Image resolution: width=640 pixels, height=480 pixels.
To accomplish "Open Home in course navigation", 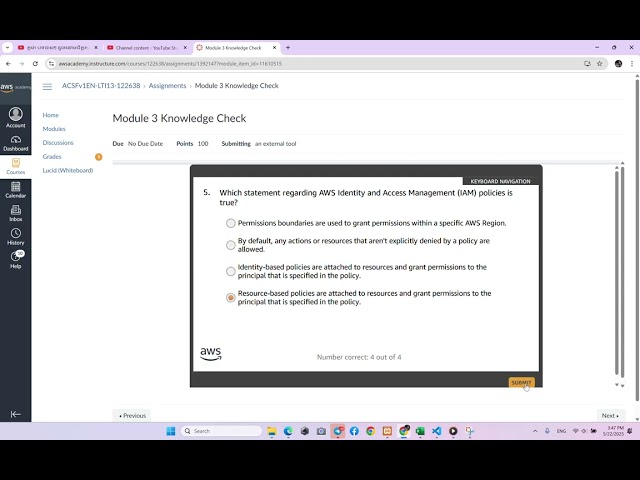I will (x=51, y=115).
